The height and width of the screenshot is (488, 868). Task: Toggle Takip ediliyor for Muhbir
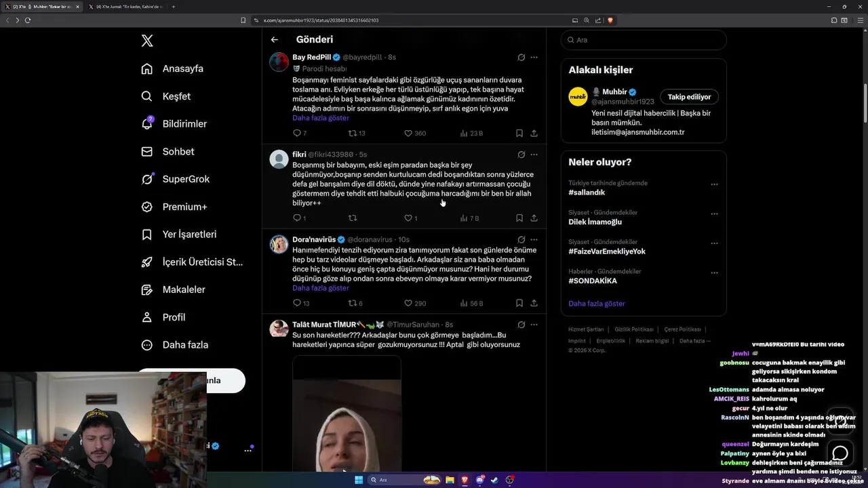coord(690,97)
